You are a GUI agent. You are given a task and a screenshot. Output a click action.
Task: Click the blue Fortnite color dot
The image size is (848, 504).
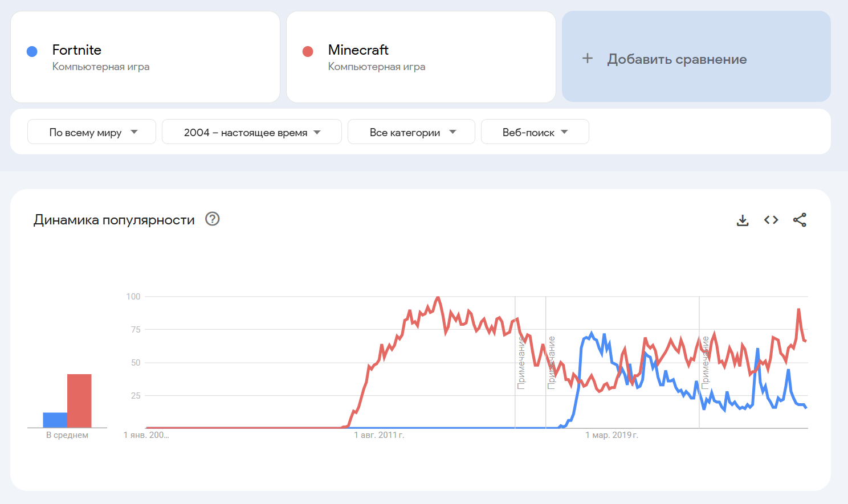pos(32,51)
